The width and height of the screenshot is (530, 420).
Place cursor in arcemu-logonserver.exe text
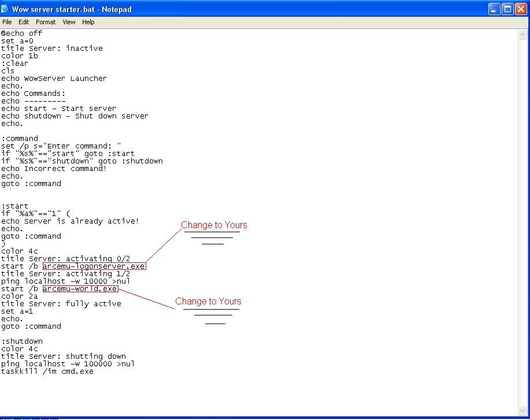[94, 266]
